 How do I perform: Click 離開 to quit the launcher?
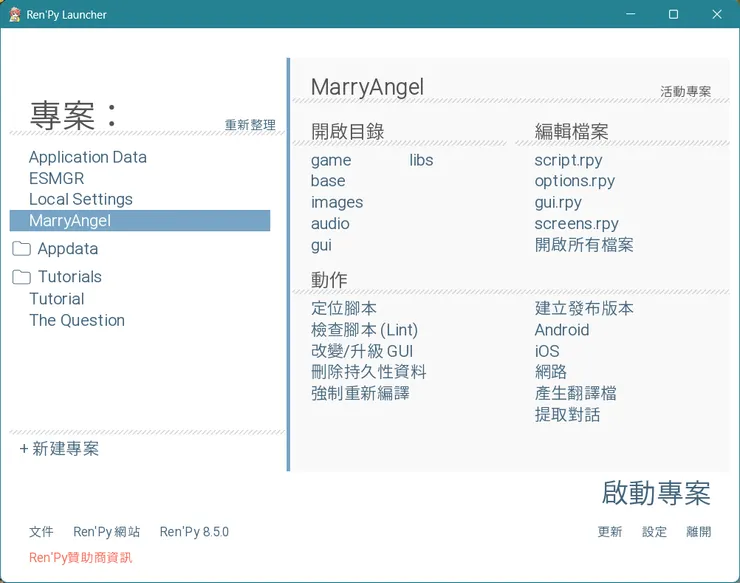tap(698, 532)
